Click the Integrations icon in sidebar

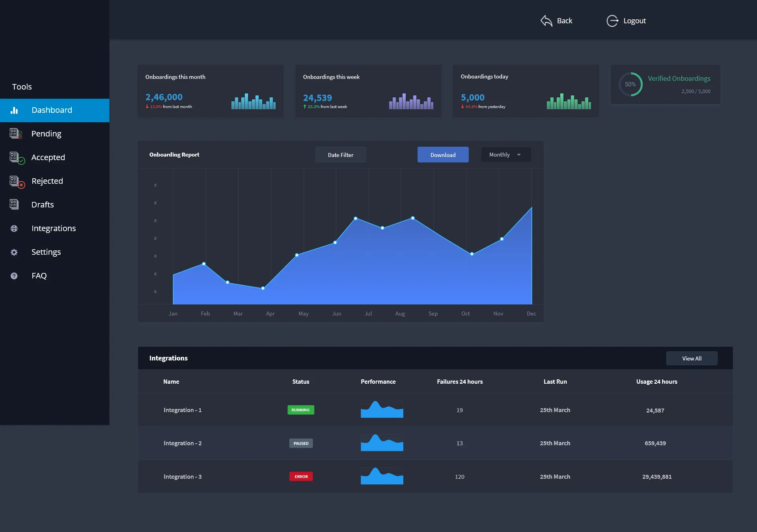click(14, 228)
